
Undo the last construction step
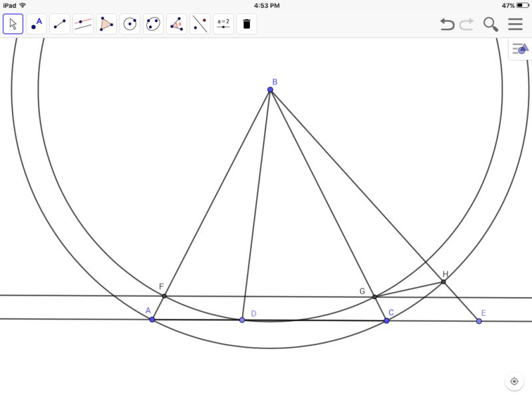pos(445,24)
